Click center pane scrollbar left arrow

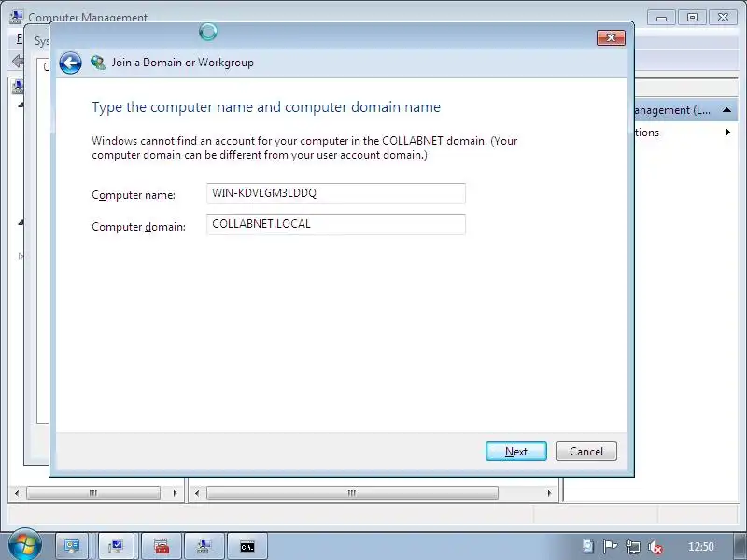(x=197, y=493)
